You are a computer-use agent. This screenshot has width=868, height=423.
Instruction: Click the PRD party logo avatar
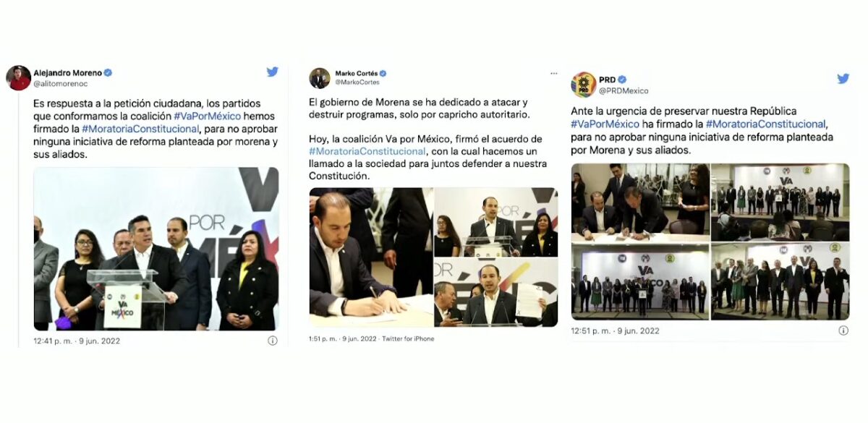coord(584,85)
